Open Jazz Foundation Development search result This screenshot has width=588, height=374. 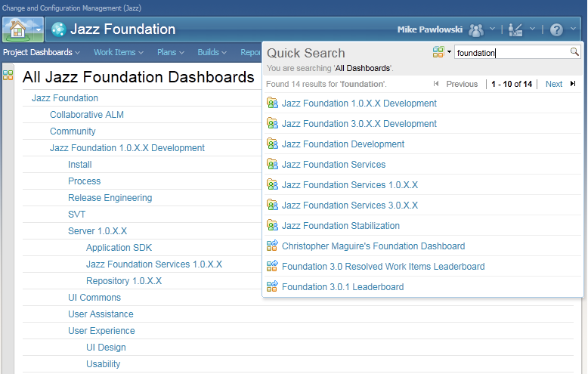[343, 144]
